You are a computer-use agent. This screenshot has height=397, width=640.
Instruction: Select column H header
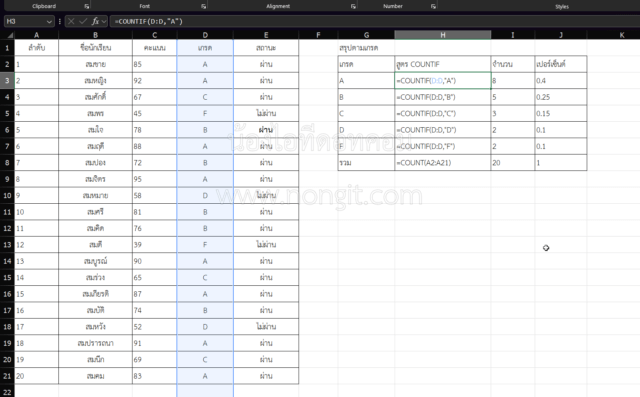tap(442, 35)
